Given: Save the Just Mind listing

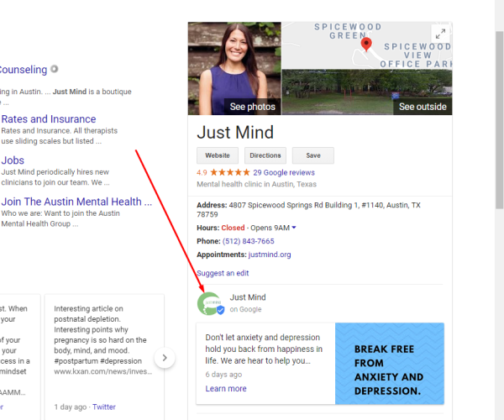Looking at the screenshot, I should coord(313,155).
